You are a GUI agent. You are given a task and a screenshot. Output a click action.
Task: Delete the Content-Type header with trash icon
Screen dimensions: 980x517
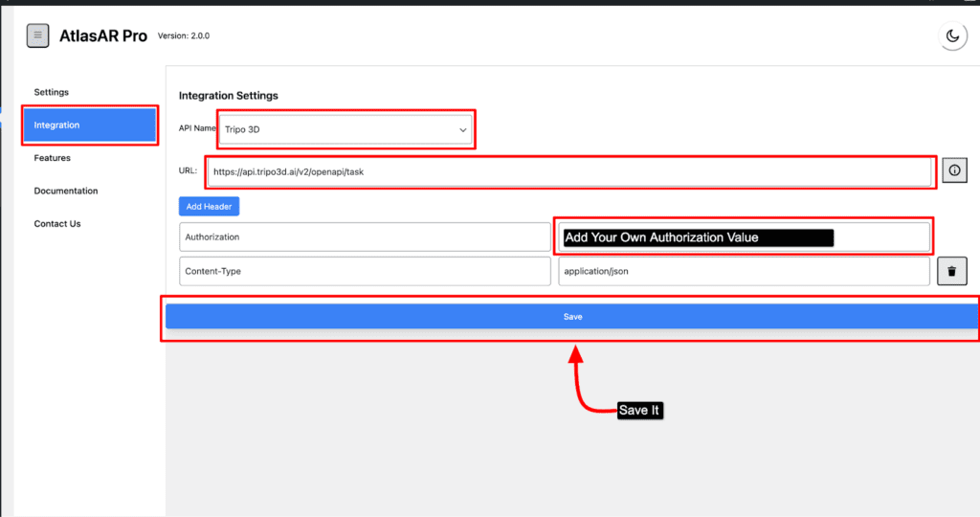tap(951, 271)
